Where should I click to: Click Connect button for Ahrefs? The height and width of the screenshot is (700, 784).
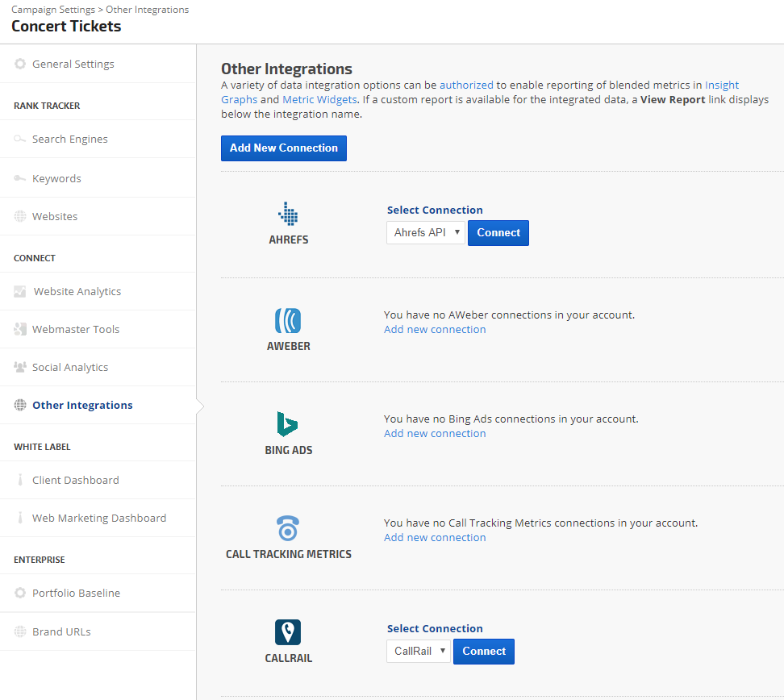pyautogui.click(x=498, y=232)
